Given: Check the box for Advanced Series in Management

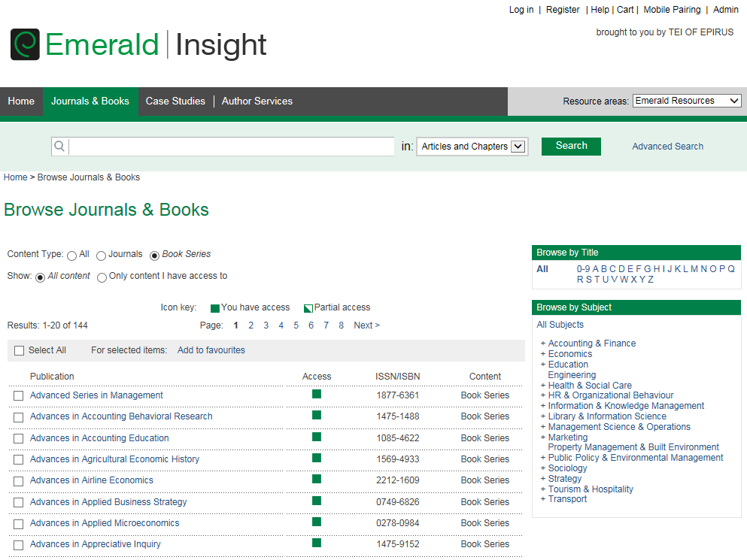Looking at the screenshot, I should [19, 395].
